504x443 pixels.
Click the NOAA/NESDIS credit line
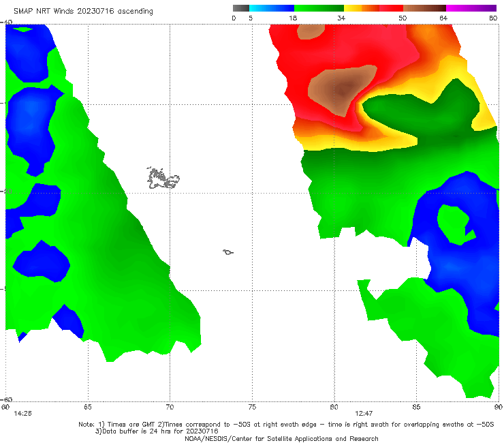[281, 438]
